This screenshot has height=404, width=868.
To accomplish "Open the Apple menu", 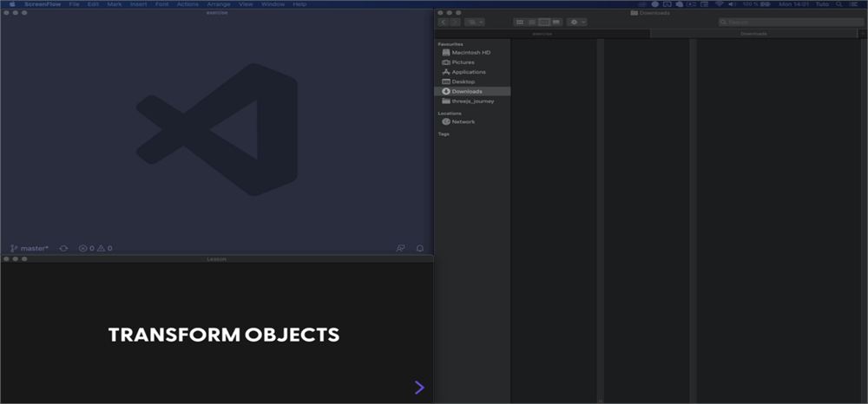I will pos(12,3).
